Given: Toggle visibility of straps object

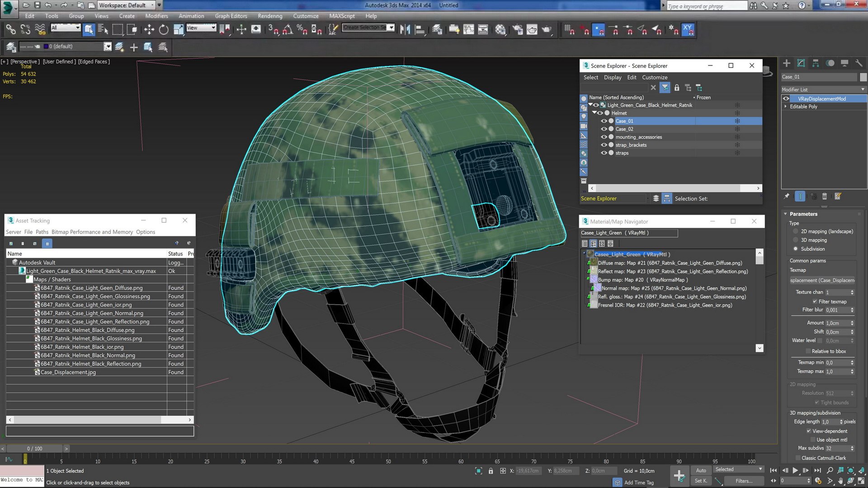Looking at the screenshot, I should pyautogui.click(x=604, y=153).
